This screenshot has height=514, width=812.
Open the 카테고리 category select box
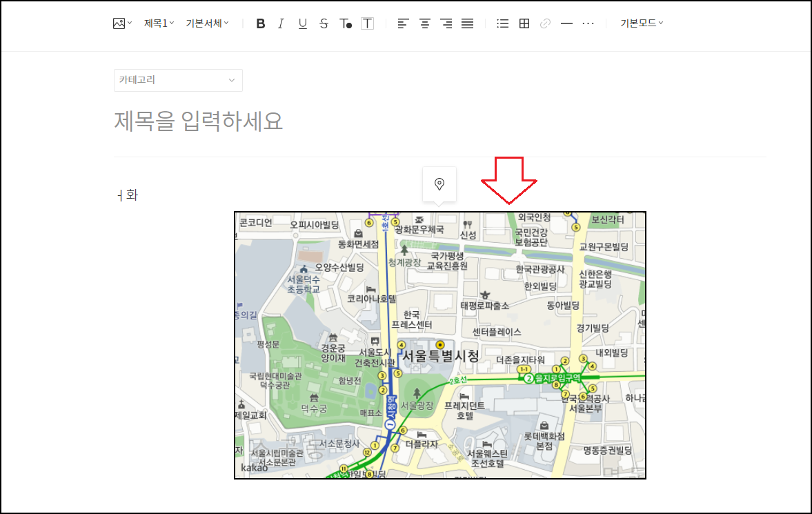pos(178,80)
